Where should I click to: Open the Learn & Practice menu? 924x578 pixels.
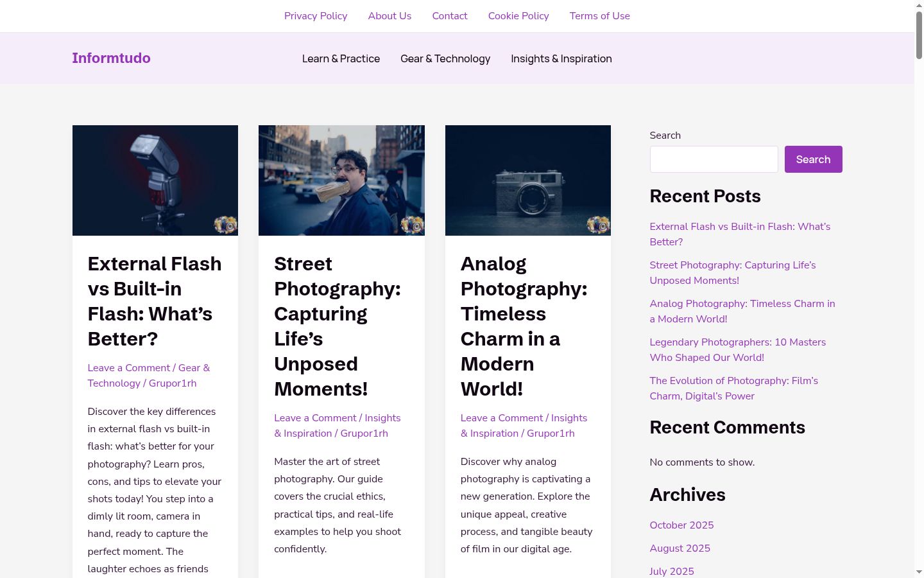[x=341, y=58]
